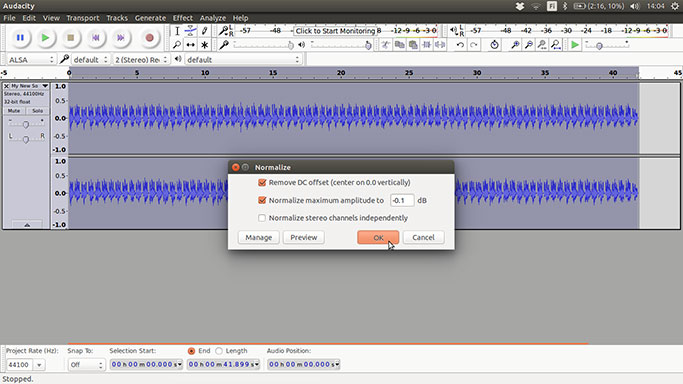Screen dimensions: 683x384
Task: Click the Preview button
Action: click(x=304, y=237)
